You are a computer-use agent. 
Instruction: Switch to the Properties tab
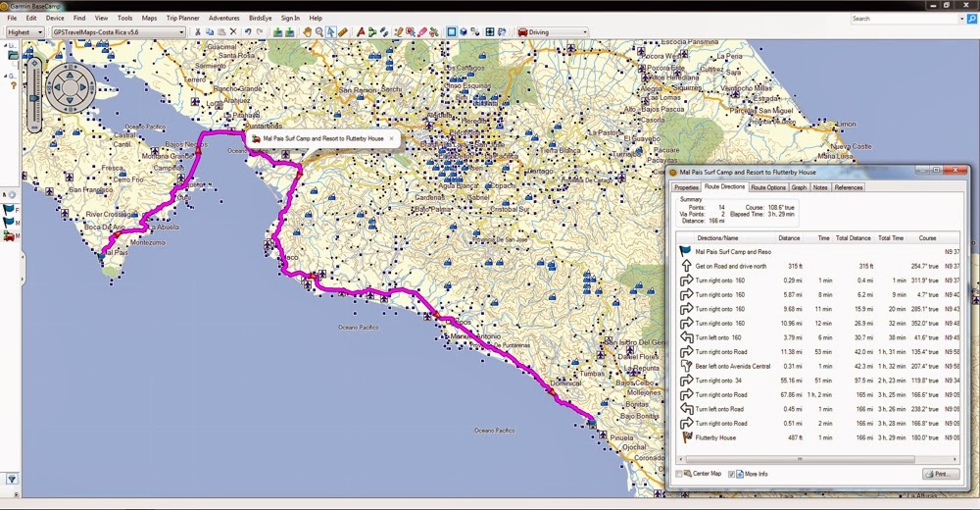(686, 187)
